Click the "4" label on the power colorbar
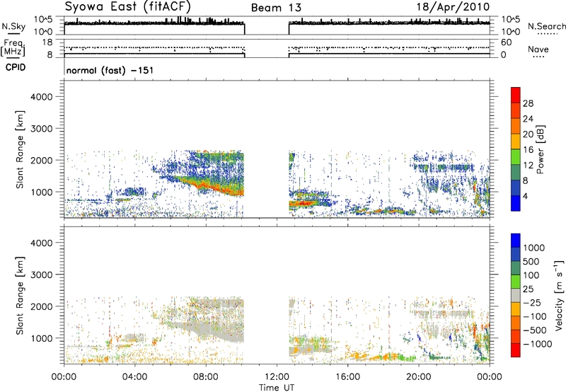This screenshot has height=392, width=566. click(x=525, y=197)
